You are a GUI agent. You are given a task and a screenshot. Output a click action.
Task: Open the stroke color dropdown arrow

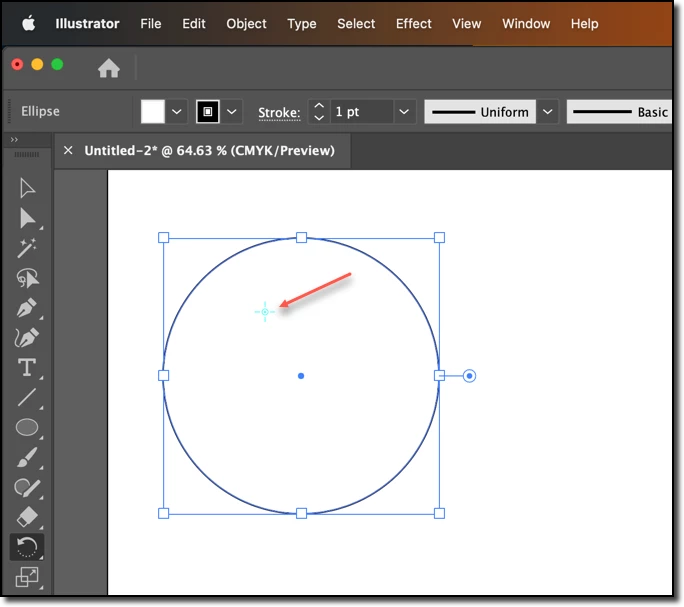[232, 112]
